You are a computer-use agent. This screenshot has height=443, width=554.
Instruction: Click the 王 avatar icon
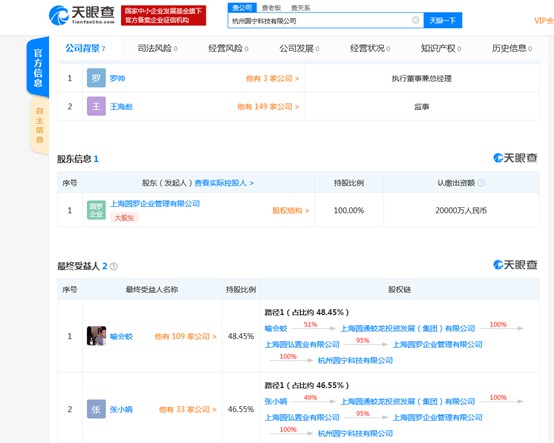point(96,106)
